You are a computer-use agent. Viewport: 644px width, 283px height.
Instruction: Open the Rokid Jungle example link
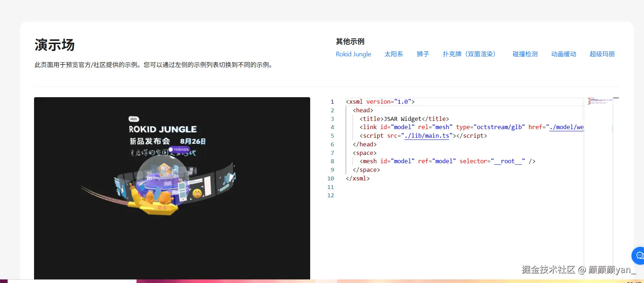click(x=353, y=54)
